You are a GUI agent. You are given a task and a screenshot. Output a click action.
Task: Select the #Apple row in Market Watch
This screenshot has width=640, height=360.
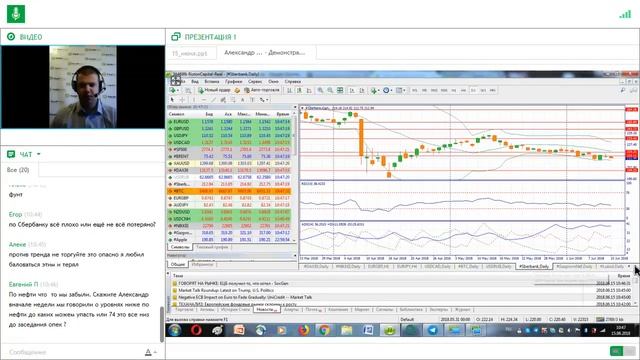click(229, 240)
